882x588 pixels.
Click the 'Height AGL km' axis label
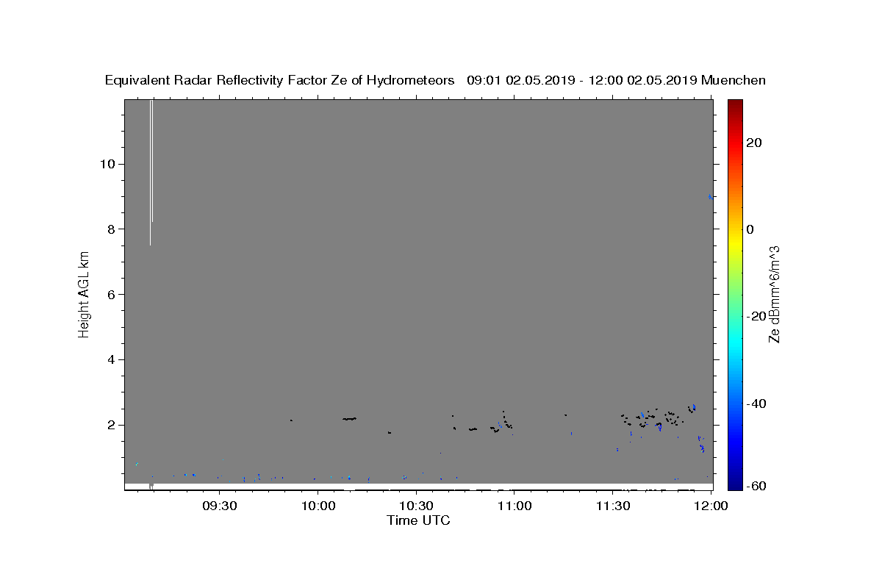click(x=85, y=293)
